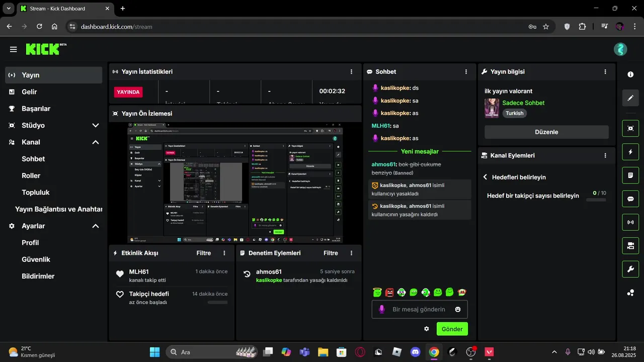
Task: Pick the angel halo emote
Action: click(x=377, y=292)
